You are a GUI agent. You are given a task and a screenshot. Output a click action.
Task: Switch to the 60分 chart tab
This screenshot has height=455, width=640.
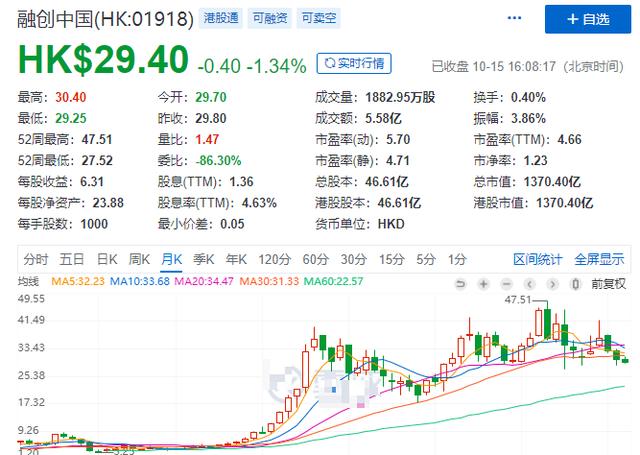click(x=316, y=259)
